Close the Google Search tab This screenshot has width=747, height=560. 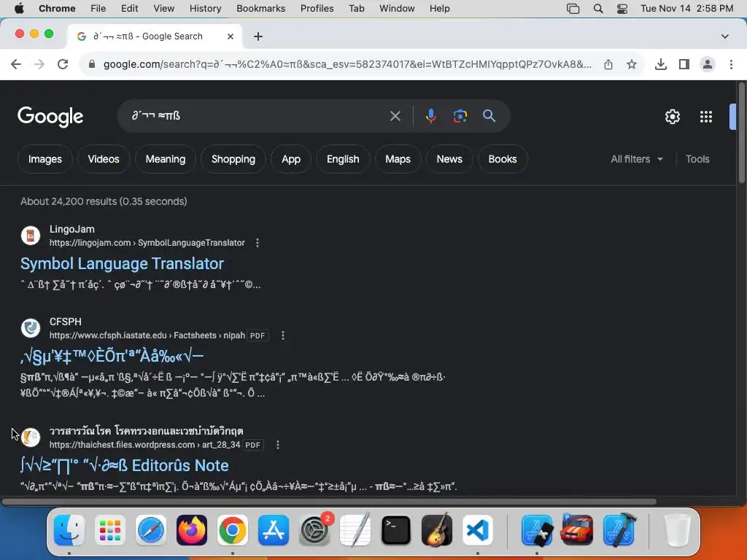coord(231,36)
